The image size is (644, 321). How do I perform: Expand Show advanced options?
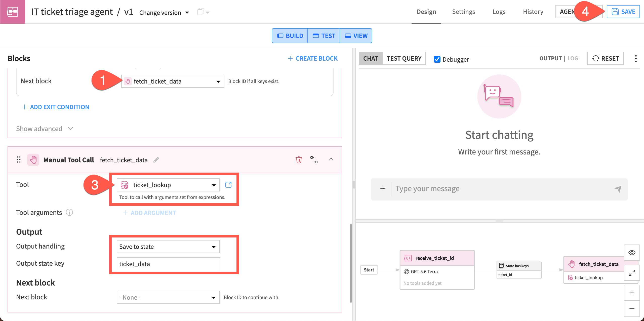pyautogui.click(x=45, y=129)
